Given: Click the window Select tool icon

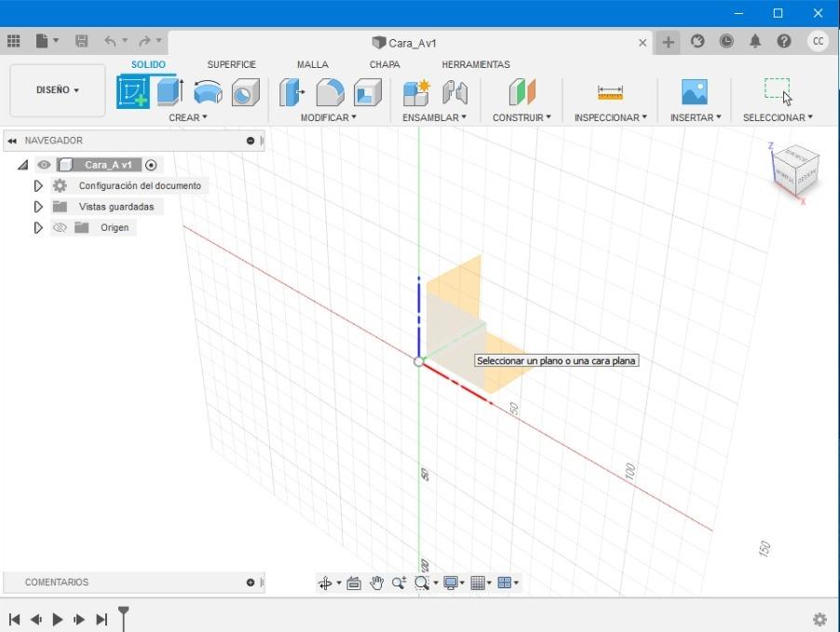Looking at the screenshot, I should pos(778,91).
